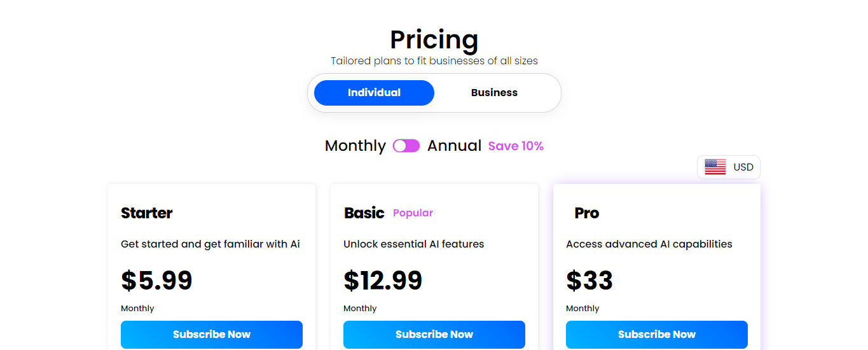The width and height of the screenshot is (868, 350).
Task: Click the Save 10% text
Action: [x=516, y=146]
